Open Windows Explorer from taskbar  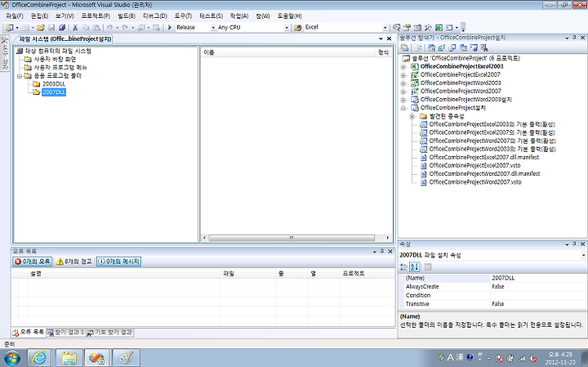coord(69,358)
